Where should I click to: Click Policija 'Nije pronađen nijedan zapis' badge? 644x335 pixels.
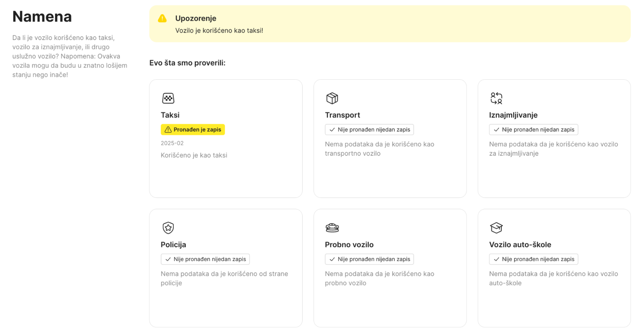[205, 259]
